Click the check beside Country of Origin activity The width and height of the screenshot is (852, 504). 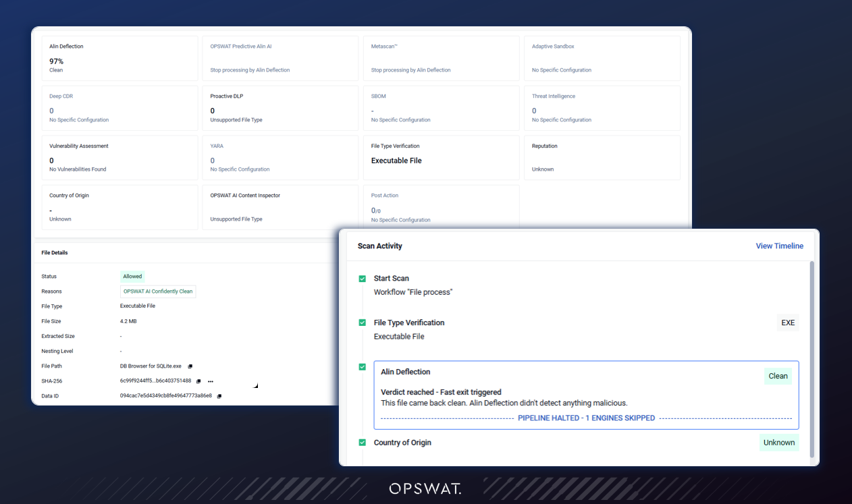[363, 443]
